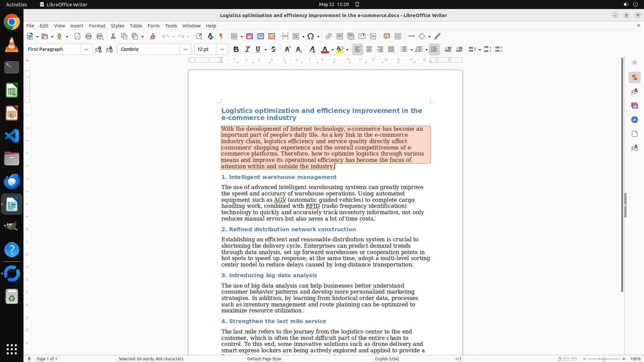644x362 pixels.
Task: Click the Strikethrough button
Action: tap(273, 49)
